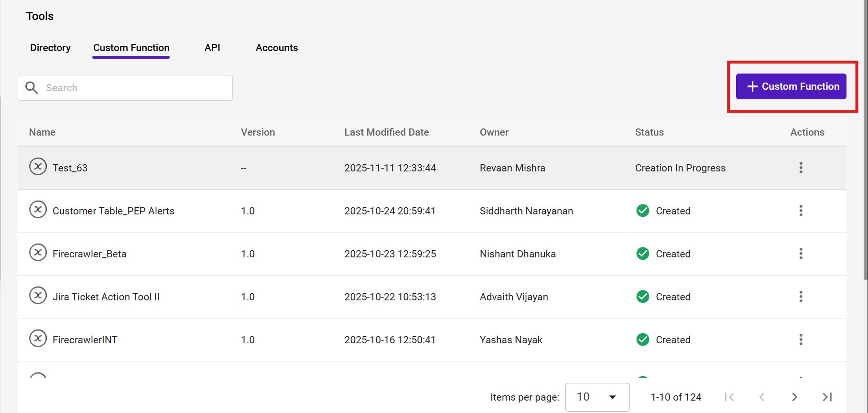This screenshot has height=413, width=868.
Task: Go to the next page arrow
Action: 794,397
